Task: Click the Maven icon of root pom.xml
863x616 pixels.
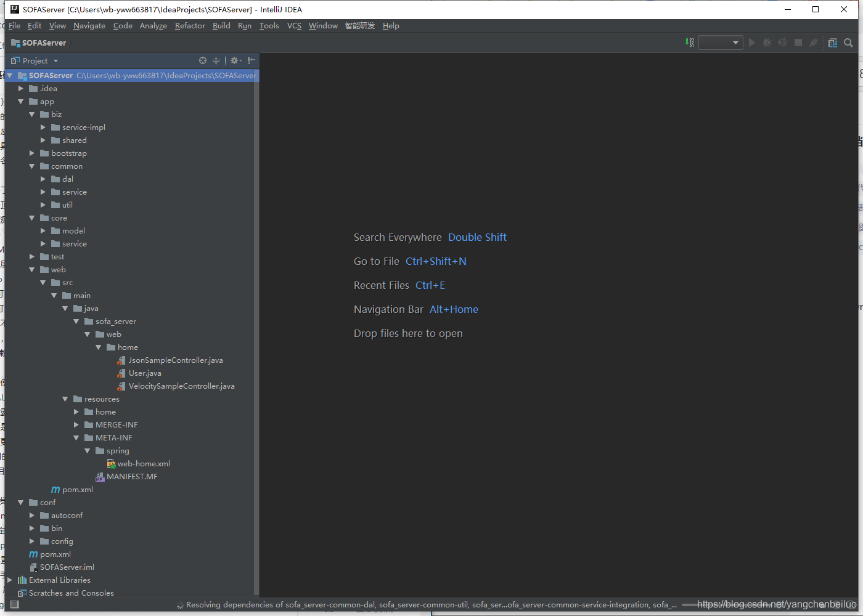Action: pos(33,554)
